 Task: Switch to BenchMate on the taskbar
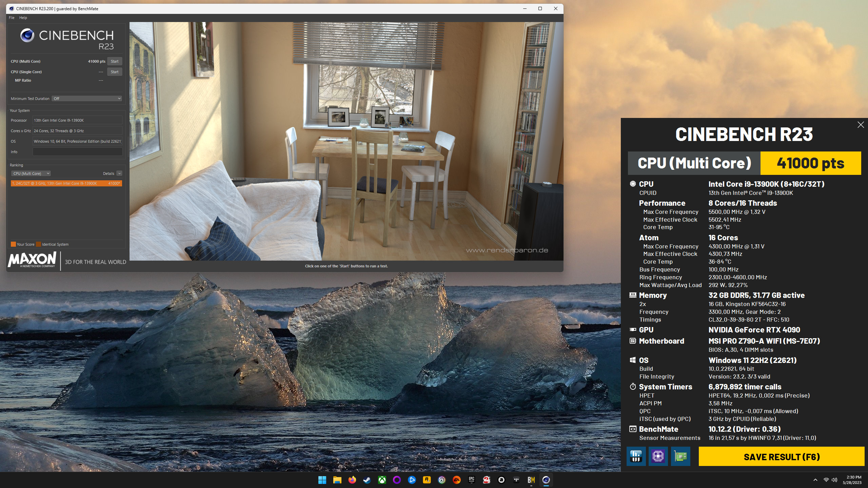click(x=531, y=480)
